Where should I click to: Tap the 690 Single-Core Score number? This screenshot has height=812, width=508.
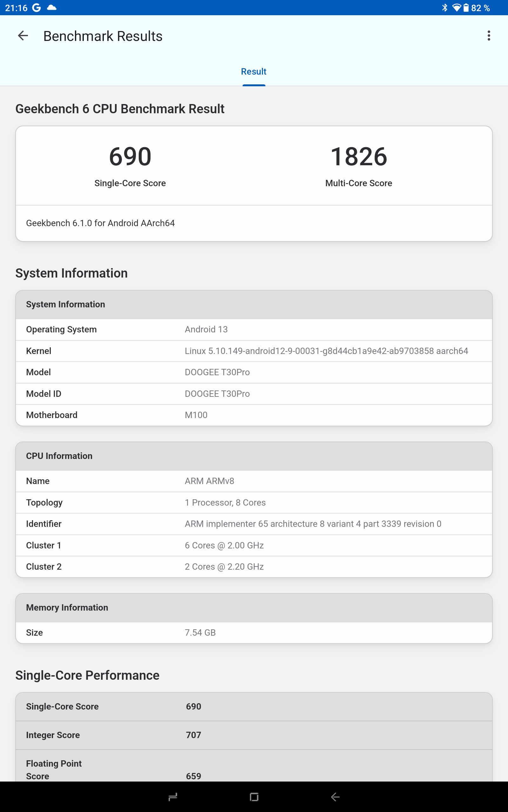(130, 156)
